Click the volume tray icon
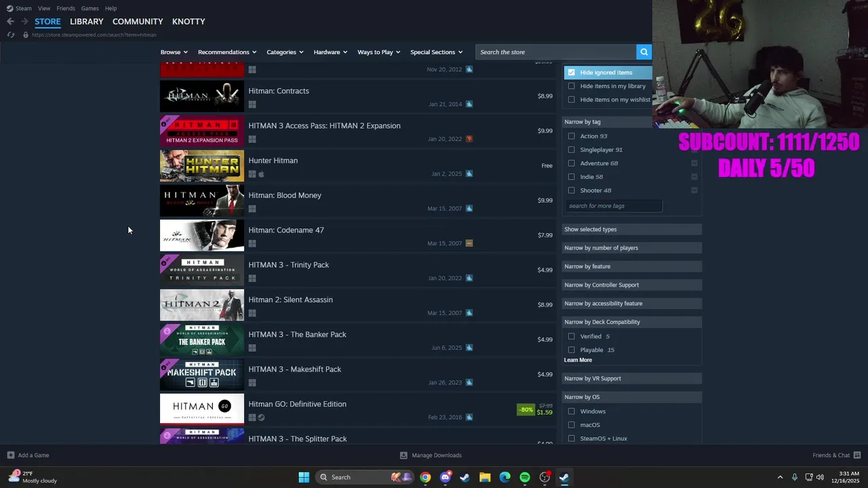Image resolution: width=868 pixels, height=488 pixels. (820, 477)
